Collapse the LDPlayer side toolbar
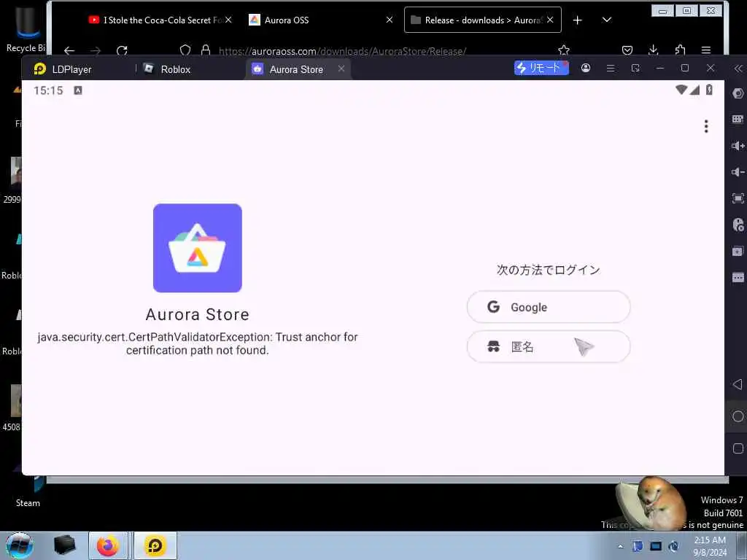Viewport: 747px width, 560px height. click(738, 69)
